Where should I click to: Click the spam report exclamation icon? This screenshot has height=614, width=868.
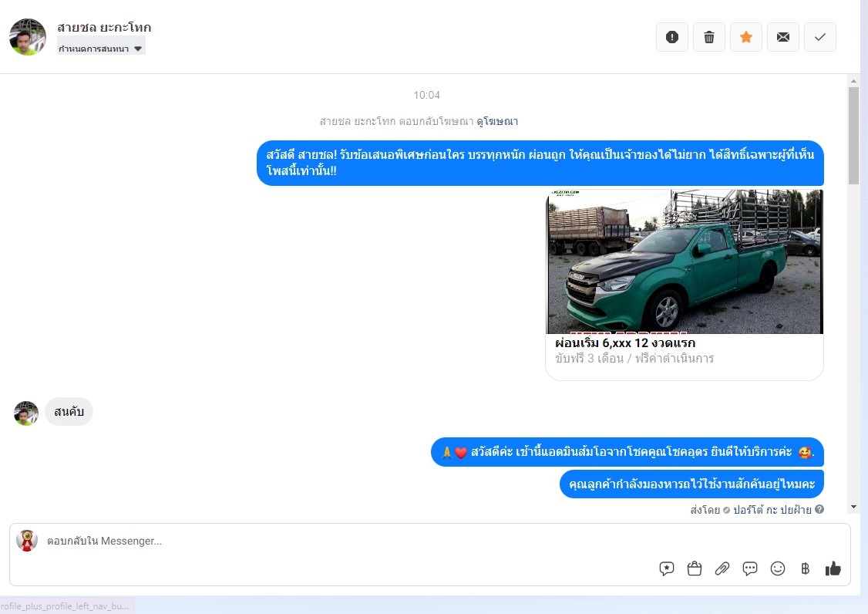(x=671, y=37)
